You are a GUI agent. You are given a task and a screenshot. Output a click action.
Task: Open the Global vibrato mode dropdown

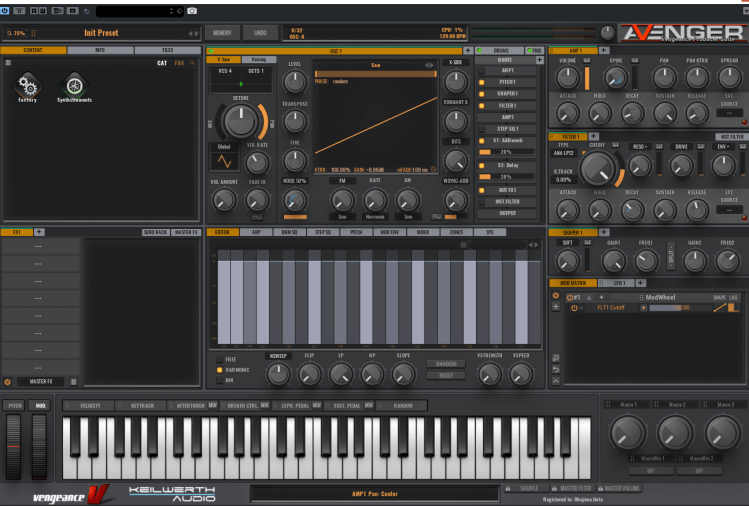(x=225, y=145)
